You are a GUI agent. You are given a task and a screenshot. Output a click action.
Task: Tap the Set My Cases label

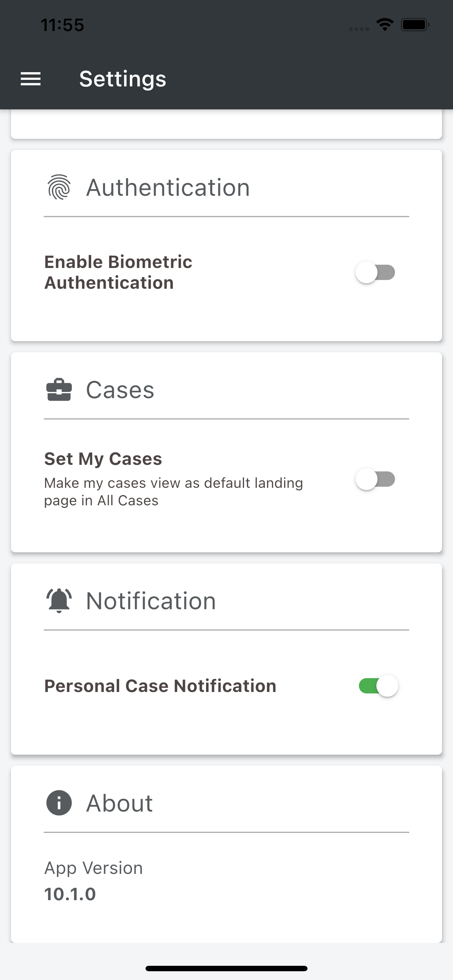coord(103,459)
